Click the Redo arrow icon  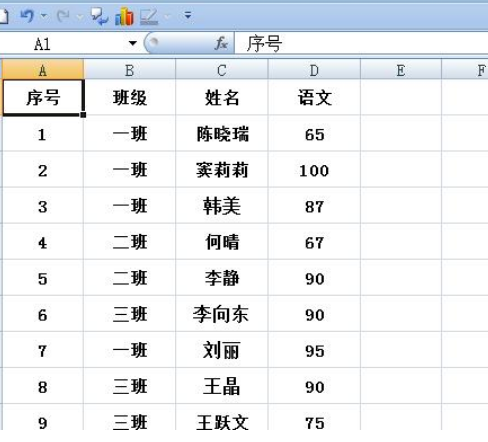[63, 15]
